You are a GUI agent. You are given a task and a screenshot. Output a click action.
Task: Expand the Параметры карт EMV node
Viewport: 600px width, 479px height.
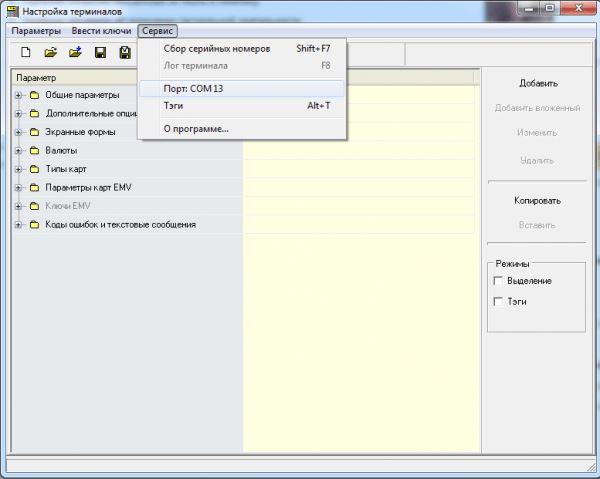(18, 187)
